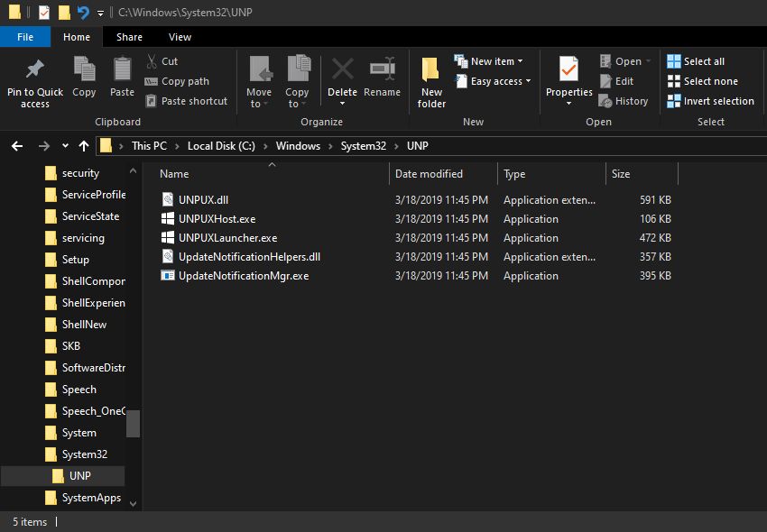Click the UNPUXHost.exe Windows logo icon
Viewport: 767px width, 532px height.
click(x=168, y=218)
